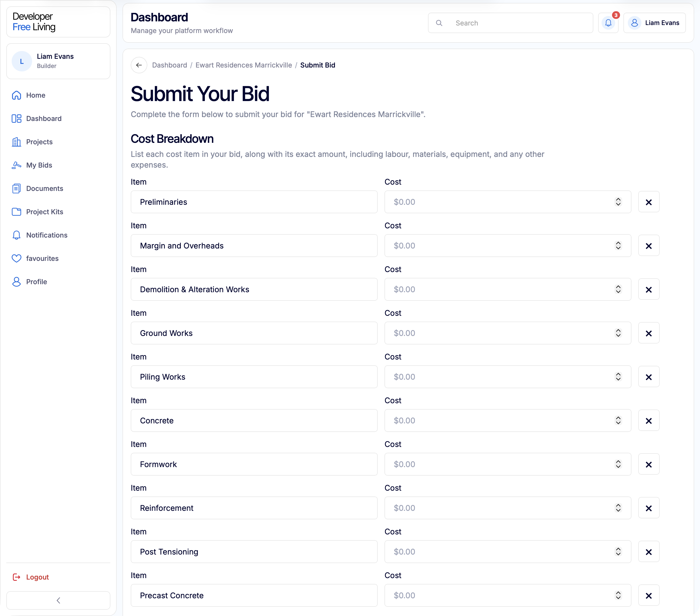The width and height of the screenshot is (700, 616).
Task: Edit the Precast Concrete item field
Action: click(254, 595)
